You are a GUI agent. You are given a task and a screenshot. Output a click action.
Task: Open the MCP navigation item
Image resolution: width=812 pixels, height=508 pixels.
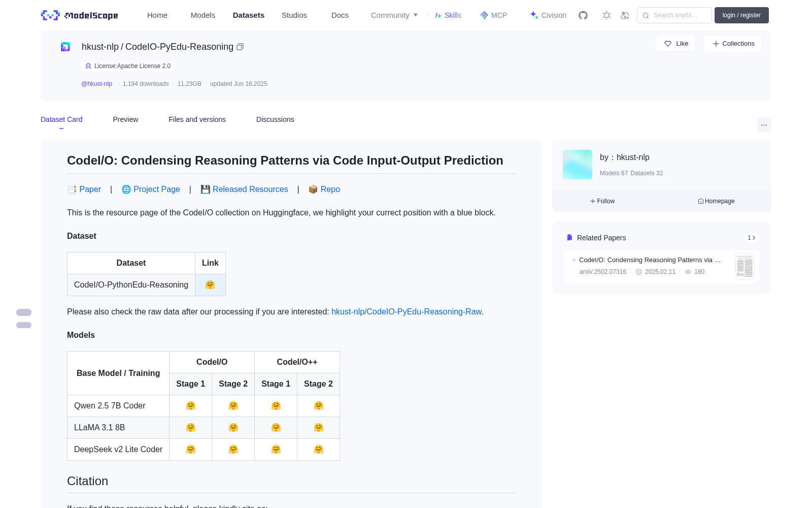click(494, 15)
